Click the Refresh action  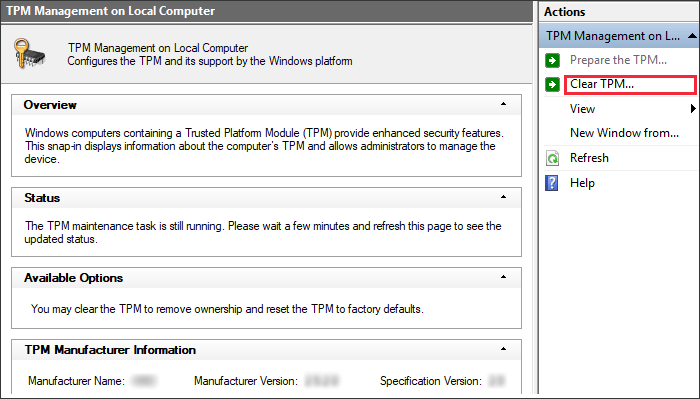click(x=589, y=158)
